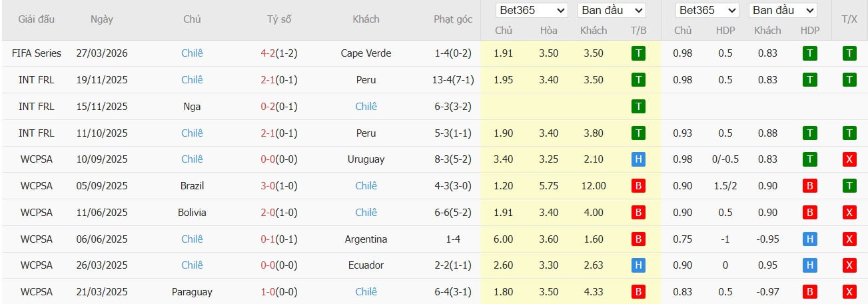Open the first Bet365 bookmaker dropdown

[x=532, y=11]
